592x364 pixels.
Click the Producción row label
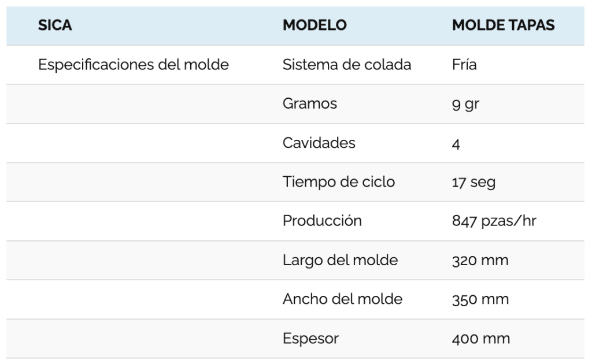tap(322, 221)
